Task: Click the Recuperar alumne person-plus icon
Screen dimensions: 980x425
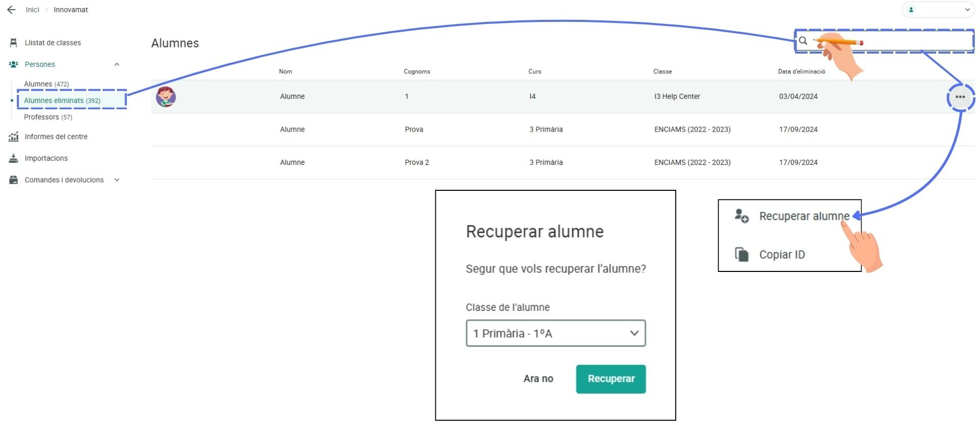Action: 742,216
